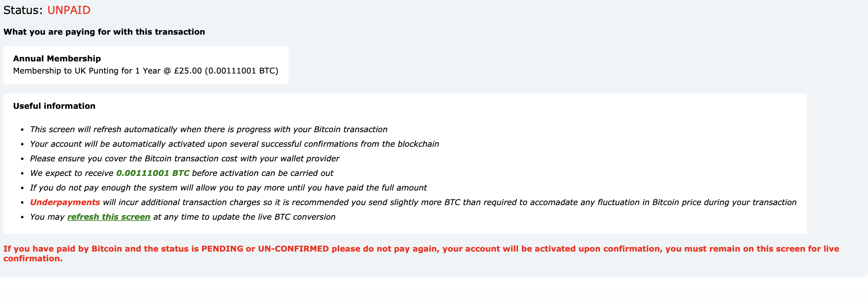The image size is (868, 302).
Task: Click the 'refresh this screen' link
Action: [x=109, y=217]
